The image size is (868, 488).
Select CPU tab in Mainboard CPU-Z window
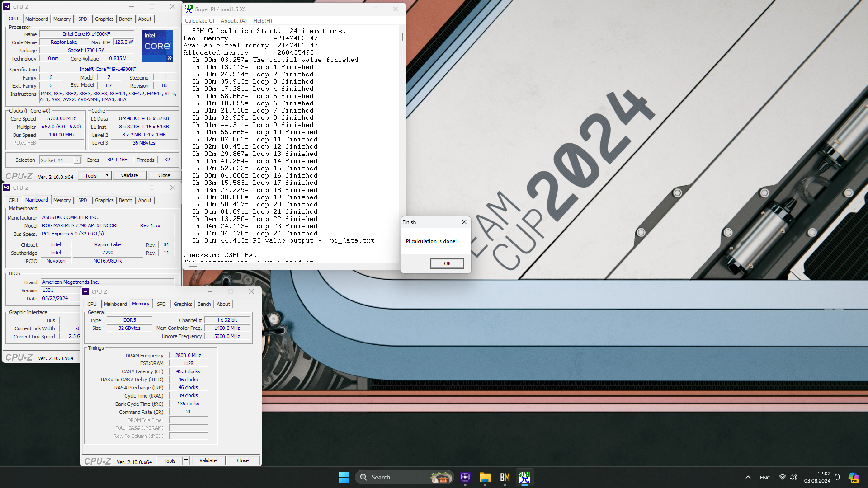14,200
